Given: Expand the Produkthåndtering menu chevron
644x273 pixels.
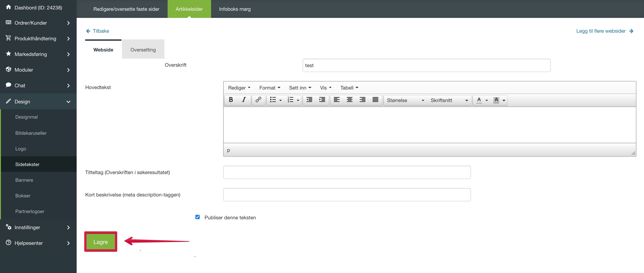Looking at the screenshot, I should (x=68, y=39).
